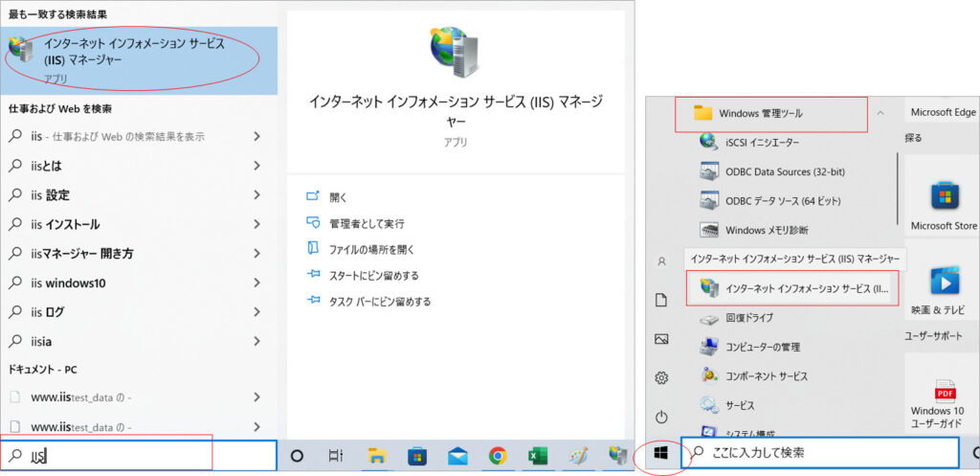The height and width of the screenshot is (476, 980).
Task: Collapse the Windows 管理ツール folder chevron
Action: (x=880, y=113)
